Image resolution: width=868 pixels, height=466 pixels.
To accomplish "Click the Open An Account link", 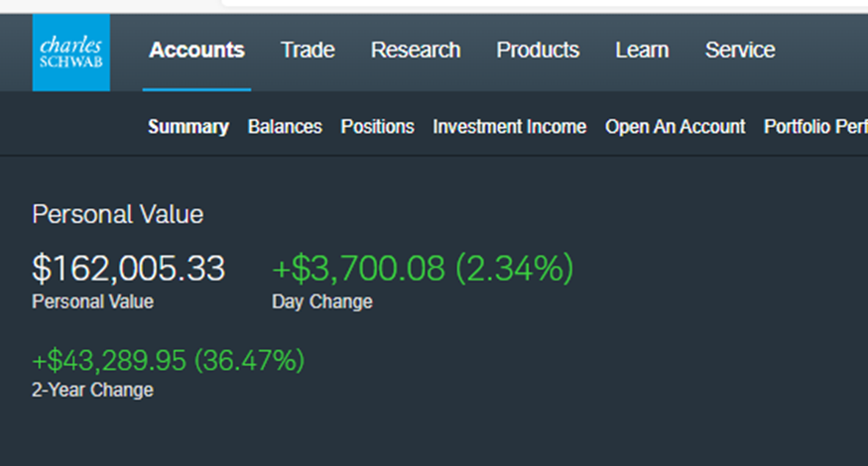I will (x=675, y=127).
